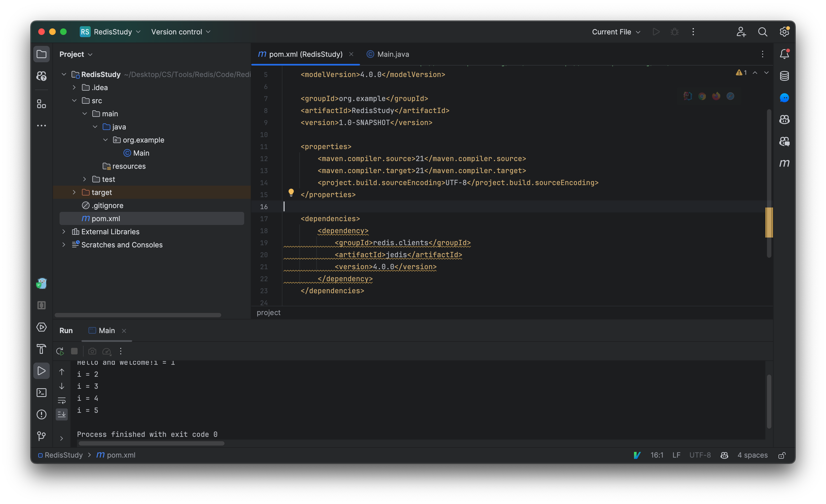This screenshot has width=826, height=504.
Task: Click the 1 warning indicator in editor
Action: pyautogui.click(x=741, y=73)
